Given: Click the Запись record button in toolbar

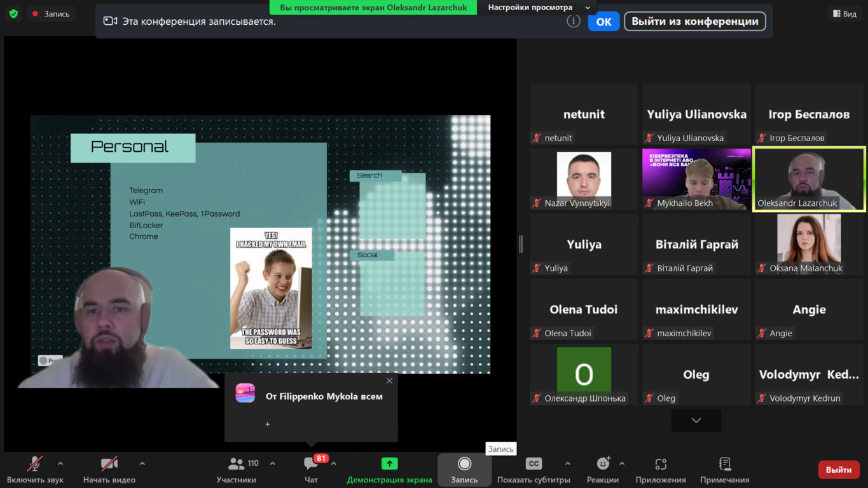Looking at the screenshot, I should [464, 470].
